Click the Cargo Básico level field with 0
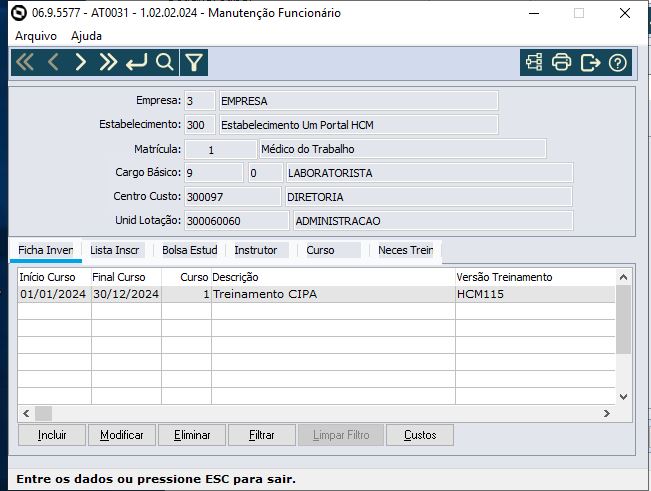Image resolution: width=651 pixels, height=491 pixels. point(265,173)
